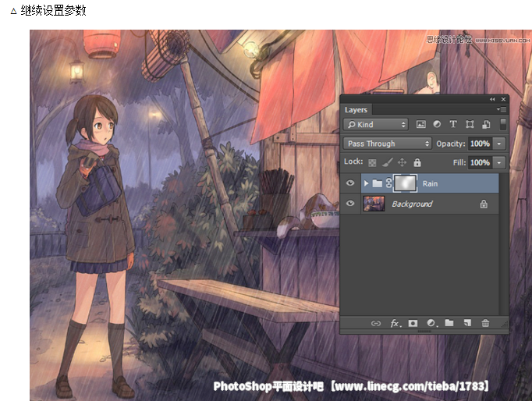Lock position move icon
Viewport: 532px width, 401px height.
[402, 162]
